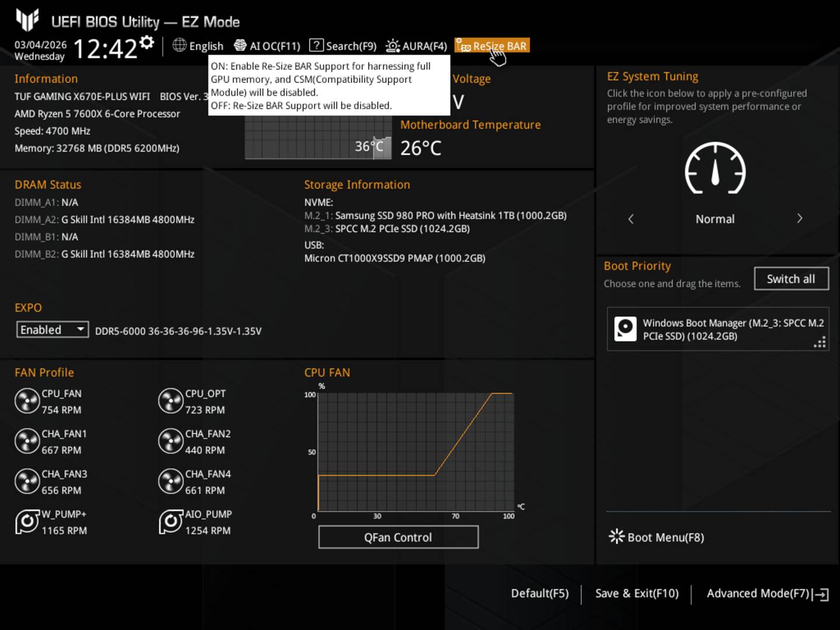
Task: Click the CPU FAN curve graph
Action: coord(415,452)
